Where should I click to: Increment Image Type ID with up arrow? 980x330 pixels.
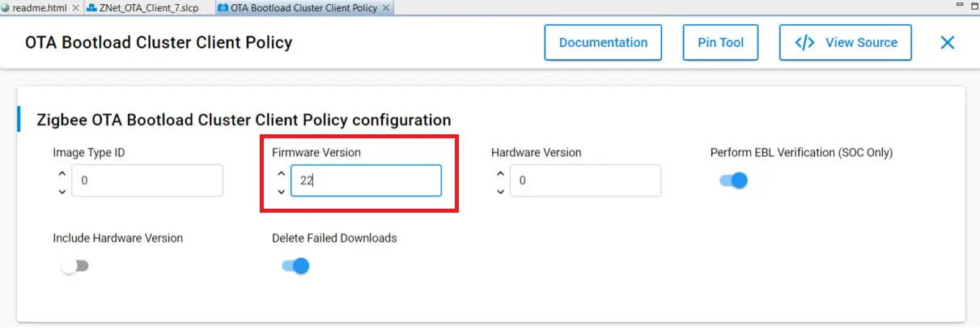pyautogui.click(x=62, y=172)
